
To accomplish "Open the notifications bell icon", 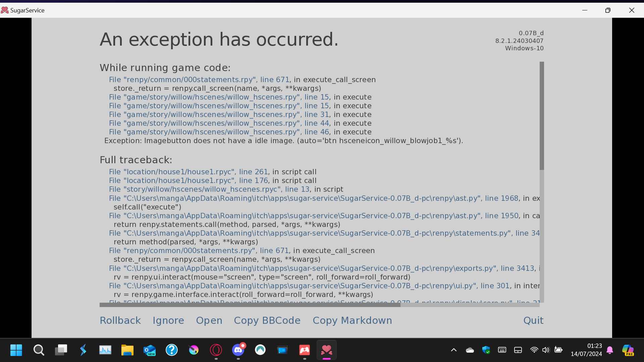I will tap(610, 350).
